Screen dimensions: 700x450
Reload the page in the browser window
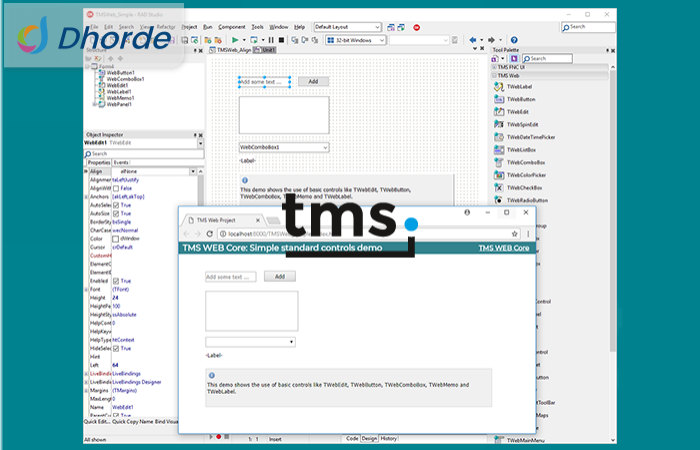click(209, 233)
